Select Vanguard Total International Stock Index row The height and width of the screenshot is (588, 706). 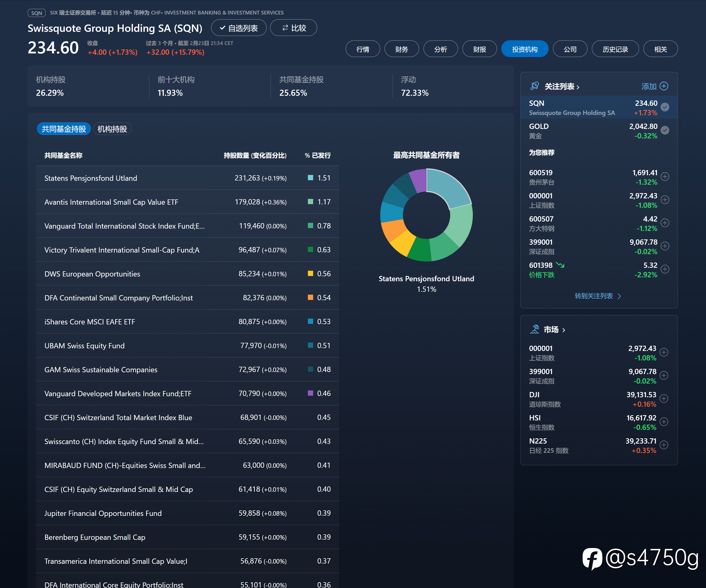(188, 226)
